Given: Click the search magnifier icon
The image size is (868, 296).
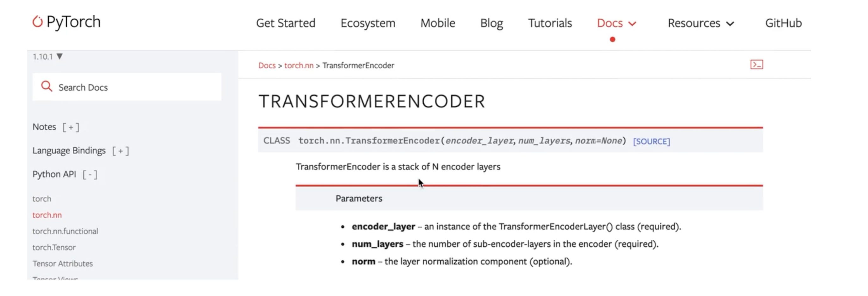Looking at the screenshot, I should (46, 87).
